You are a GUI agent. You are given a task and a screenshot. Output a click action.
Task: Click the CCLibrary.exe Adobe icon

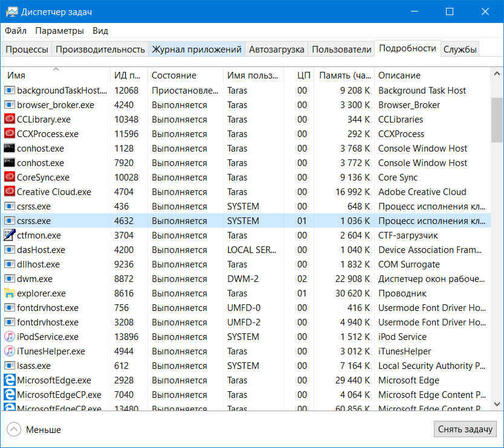(9, 119)
